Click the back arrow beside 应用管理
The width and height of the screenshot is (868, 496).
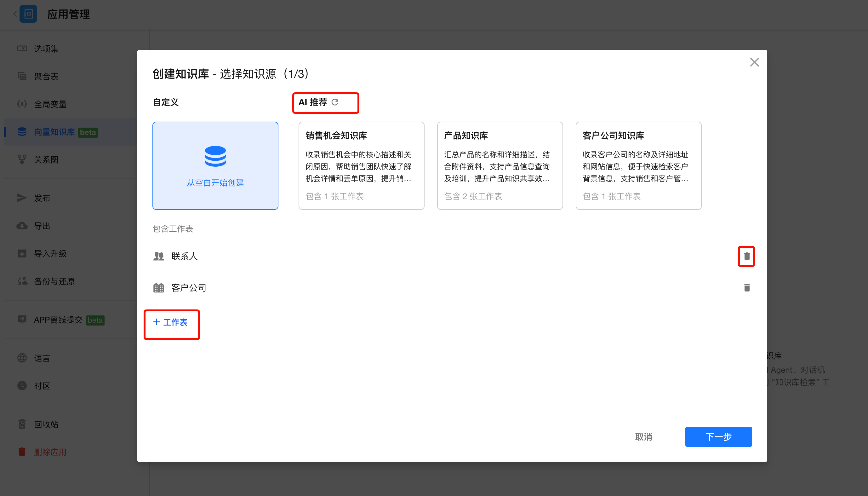(15, 14)
